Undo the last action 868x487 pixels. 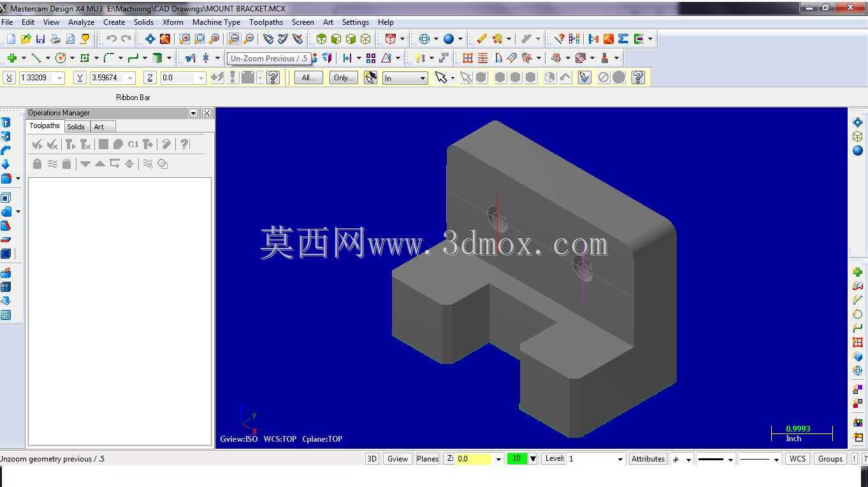[x=111, y=39]
